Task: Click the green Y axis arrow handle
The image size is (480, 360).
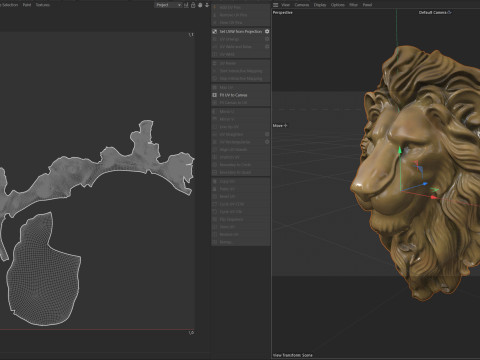Action: click(x=399, y=150)
